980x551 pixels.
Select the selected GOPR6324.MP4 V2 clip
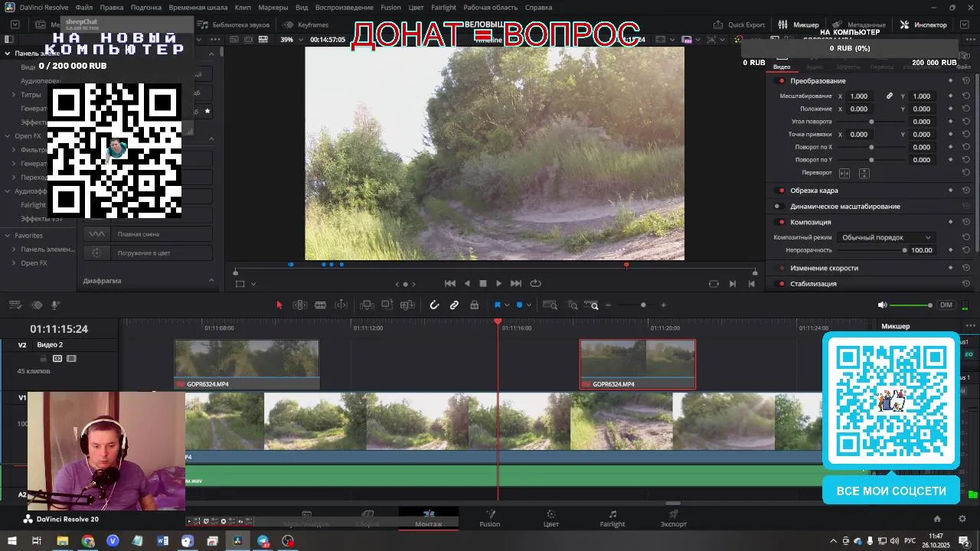coord(638,364)
